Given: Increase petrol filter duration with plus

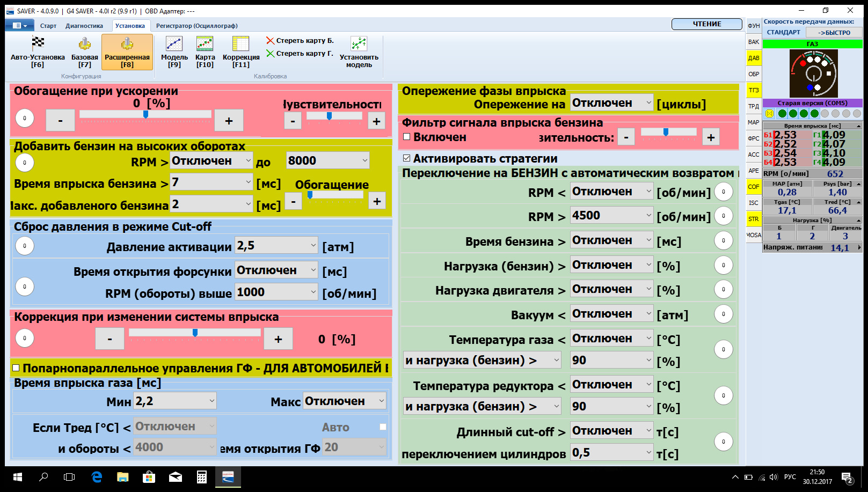Looking at the screenshot, I should 711,137.
